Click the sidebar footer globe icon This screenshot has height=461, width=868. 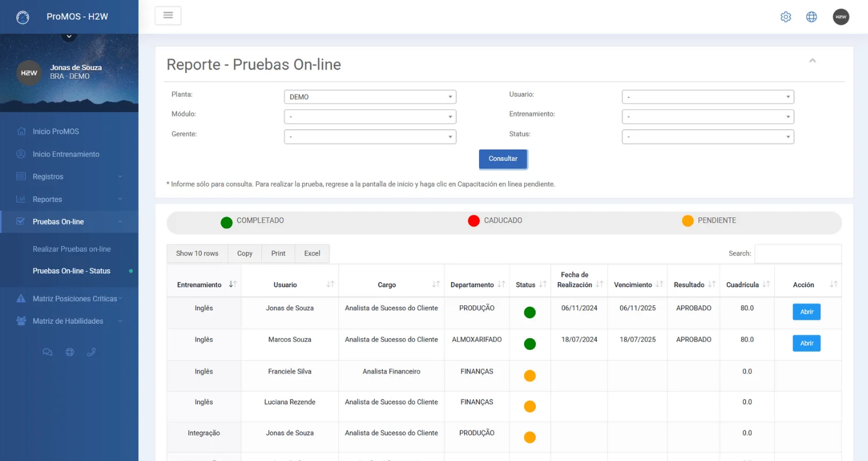pos(69,352)
